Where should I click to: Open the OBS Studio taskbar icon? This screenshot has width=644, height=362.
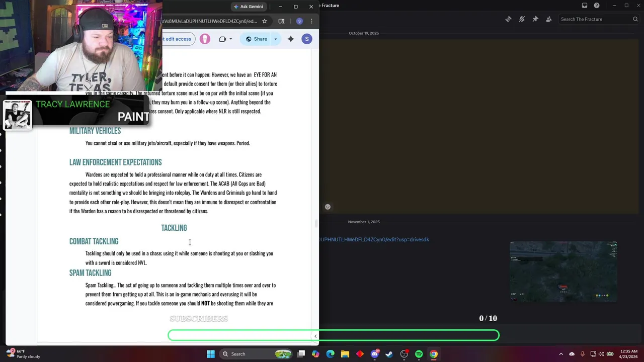pos(404,354)
